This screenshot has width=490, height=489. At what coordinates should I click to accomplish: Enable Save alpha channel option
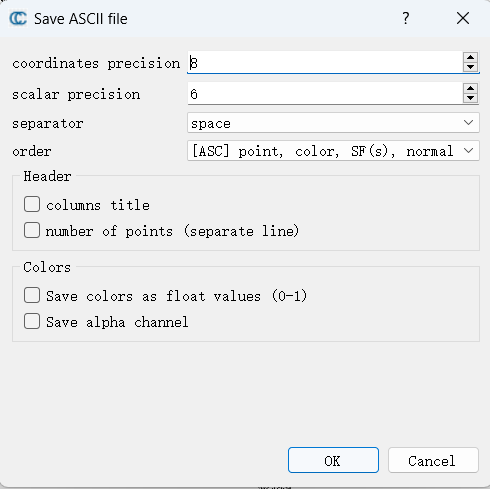coord(32,321)
